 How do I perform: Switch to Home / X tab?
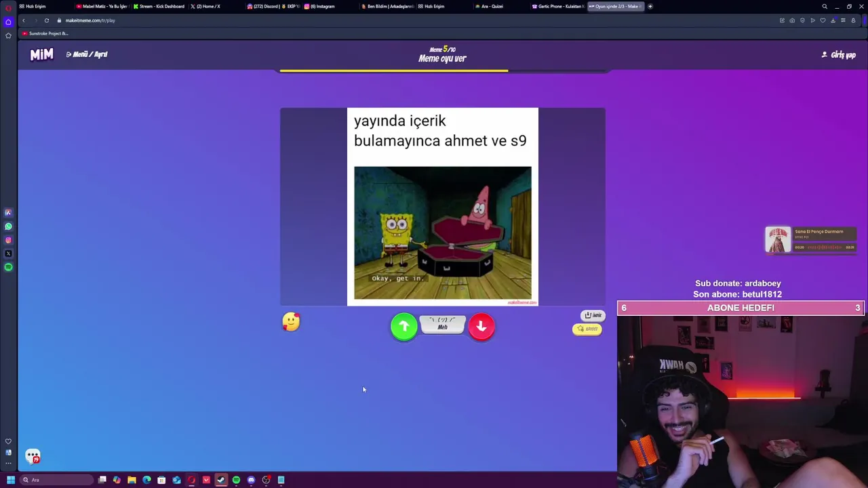click(x=205, y=6)
